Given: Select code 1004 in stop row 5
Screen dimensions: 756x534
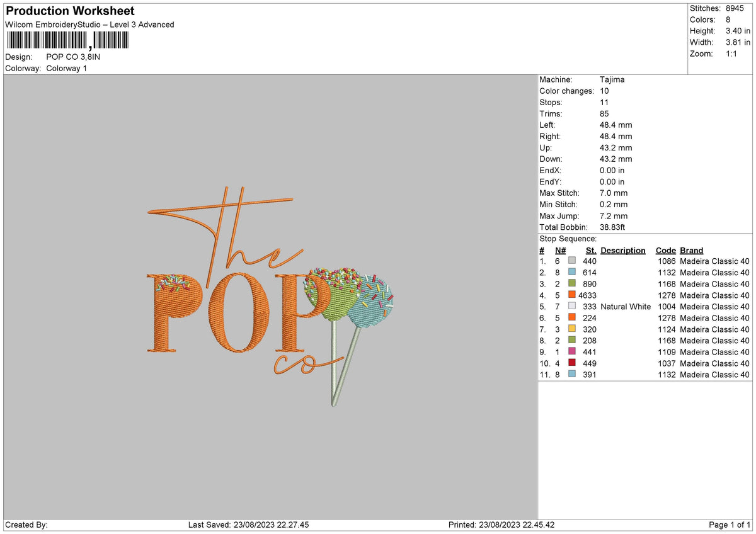Looking at the screenshot, I should [666, 307].
